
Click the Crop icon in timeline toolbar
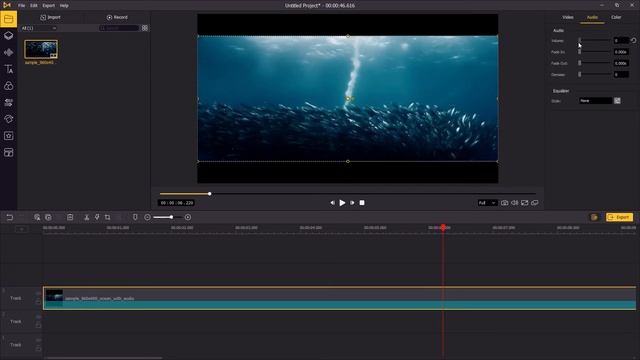107,218
